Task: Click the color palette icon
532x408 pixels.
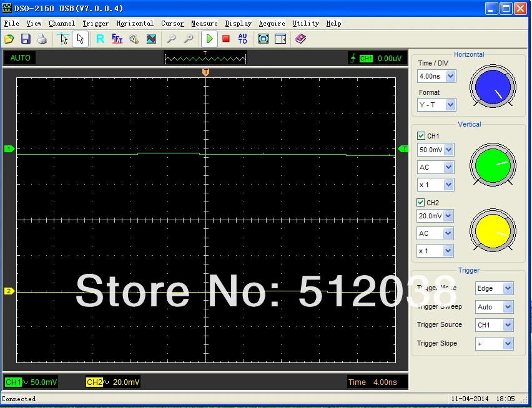Action: (134, 39)
